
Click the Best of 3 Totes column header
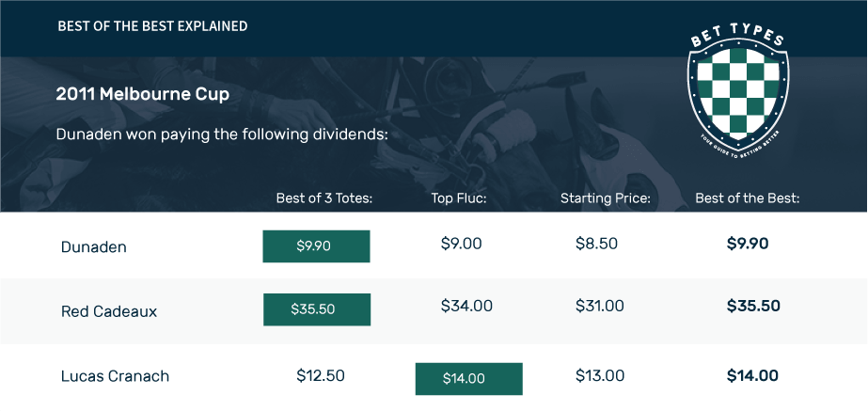pyautogui.click(x=324, y=198)
